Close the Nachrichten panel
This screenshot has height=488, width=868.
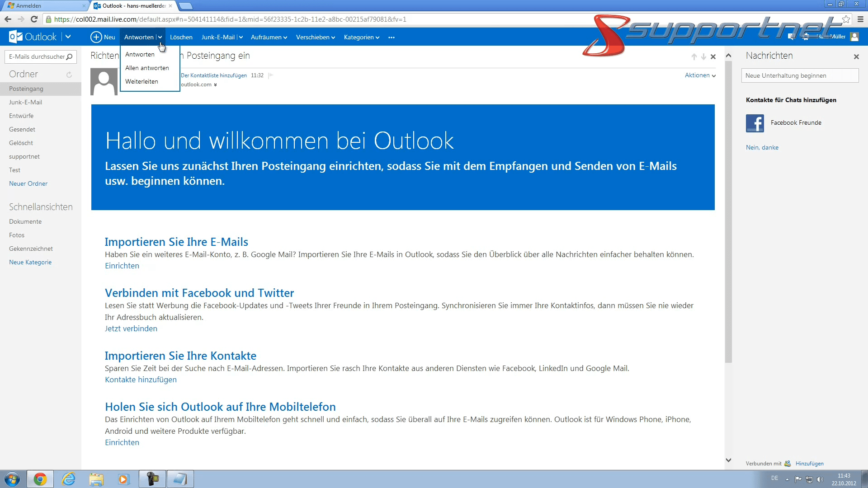pos(856,57)
